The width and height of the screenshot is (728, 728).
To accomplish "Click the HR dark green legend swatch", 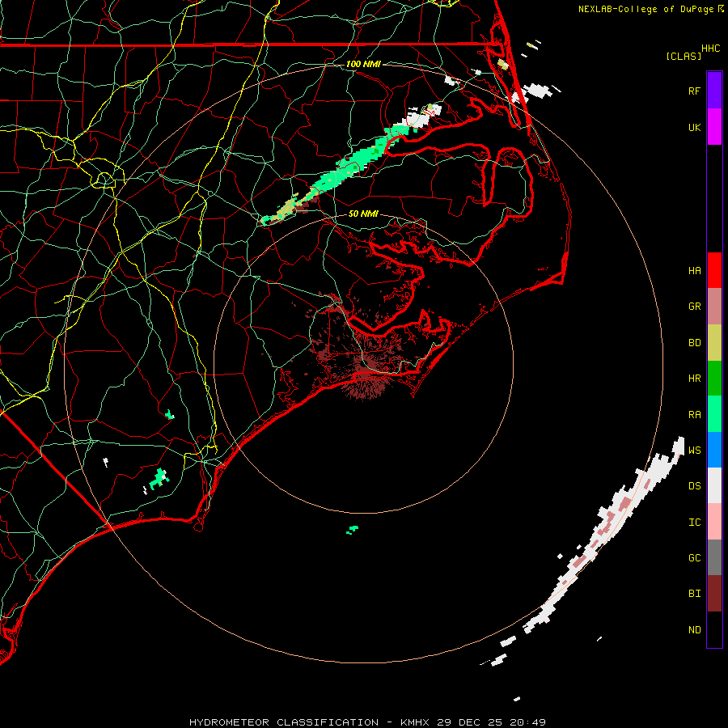I will [714, 379].
